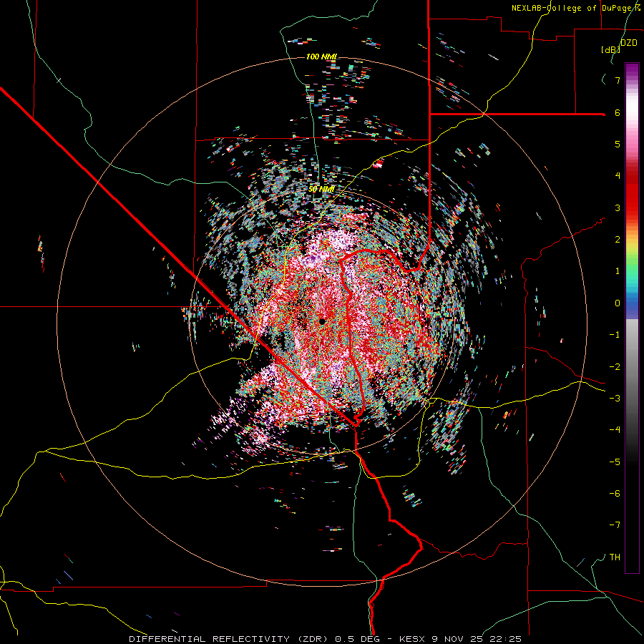This screenshot has height=644, width=644.
Task: Click the 50 NMI range ring label
Action: [x=321, y=189]
